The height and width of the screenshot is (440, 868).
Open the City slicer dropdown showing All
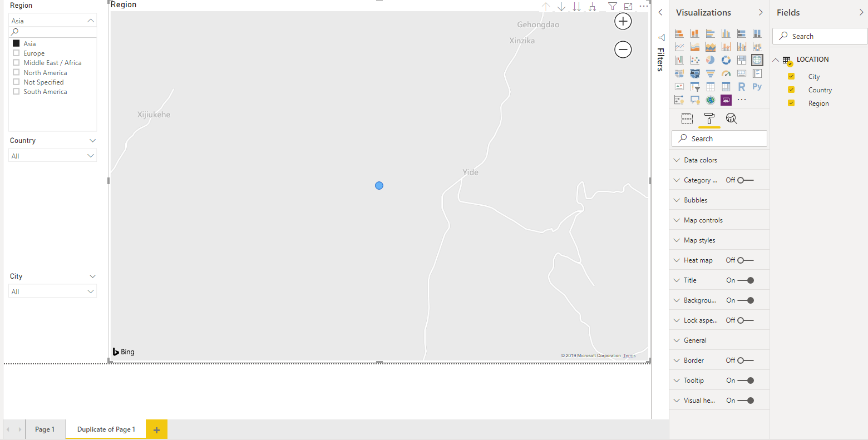[x=53, y=291]
